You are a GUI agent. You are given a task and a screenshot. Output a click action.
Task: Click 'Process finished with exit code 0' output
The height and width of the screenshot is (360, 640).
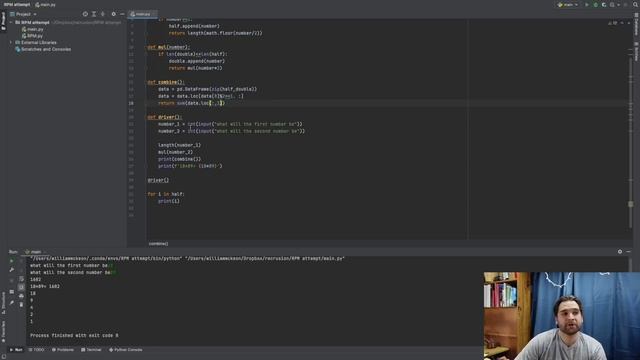pyautogui.click(x=74, y=336)
